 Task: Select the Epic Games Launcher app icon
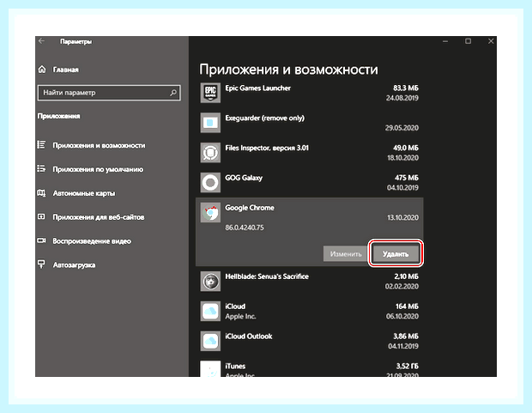210,93
